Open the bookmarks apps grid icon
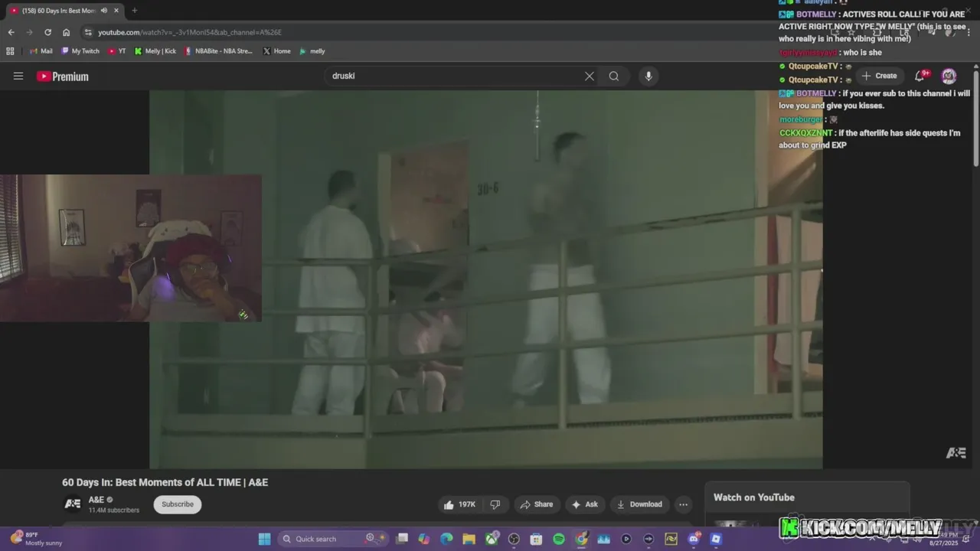 tap(10, 51)
